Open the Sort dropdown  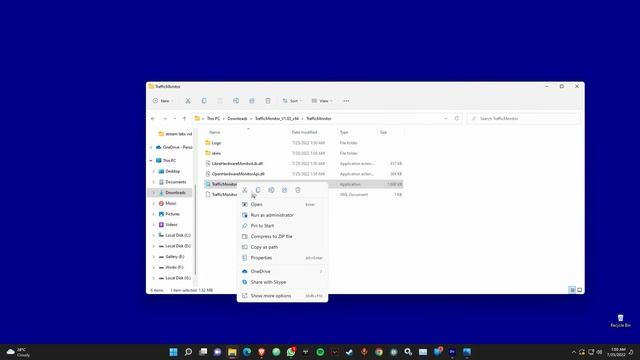(292, 101)
